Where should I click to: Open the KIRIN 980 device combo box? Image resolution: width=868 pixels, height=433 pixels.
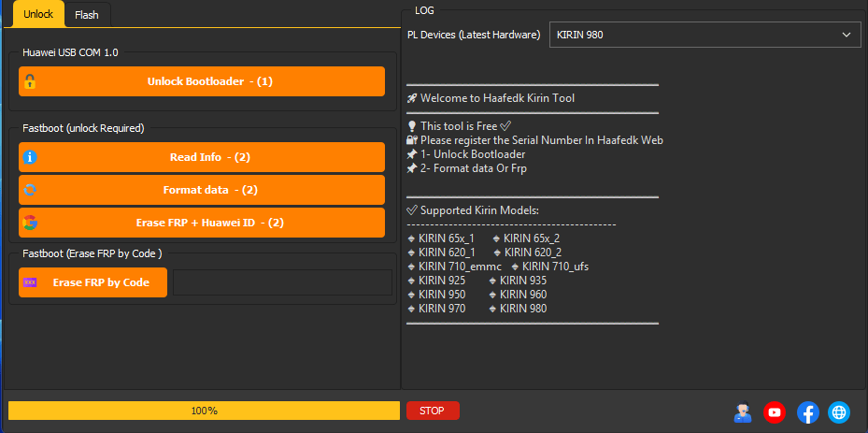coord(691,35)
